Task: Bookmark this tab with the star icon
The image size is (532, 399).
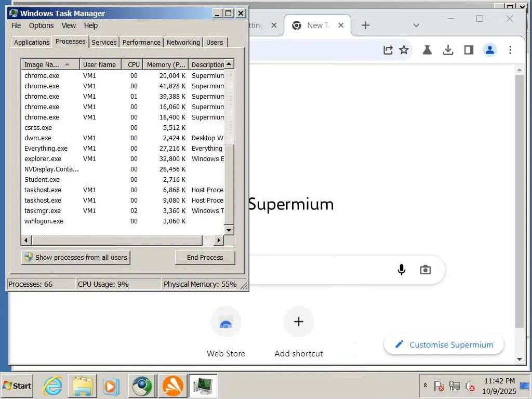Action: click(404, 50)
